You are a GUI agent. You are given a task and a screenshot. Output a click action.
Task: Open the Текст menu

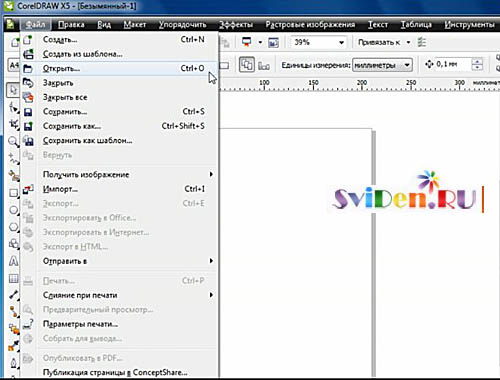coord(378,25)
